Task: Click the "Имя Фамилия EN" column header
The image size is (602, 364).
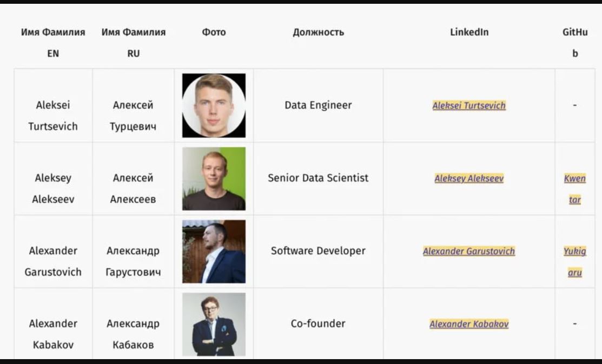Action: click(x=53, y=43)
